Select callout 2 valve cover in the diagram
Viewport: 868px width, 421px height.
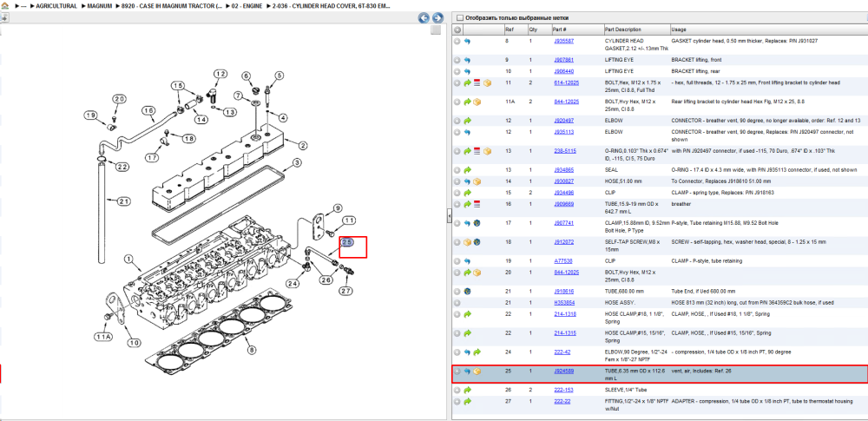(x=303, y=146)
